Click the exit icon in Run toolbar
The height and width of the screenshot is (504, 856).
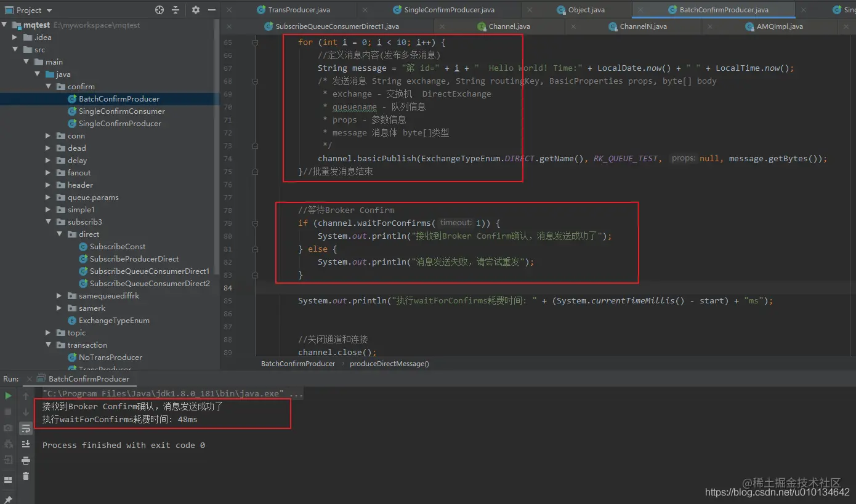(8, 460)
